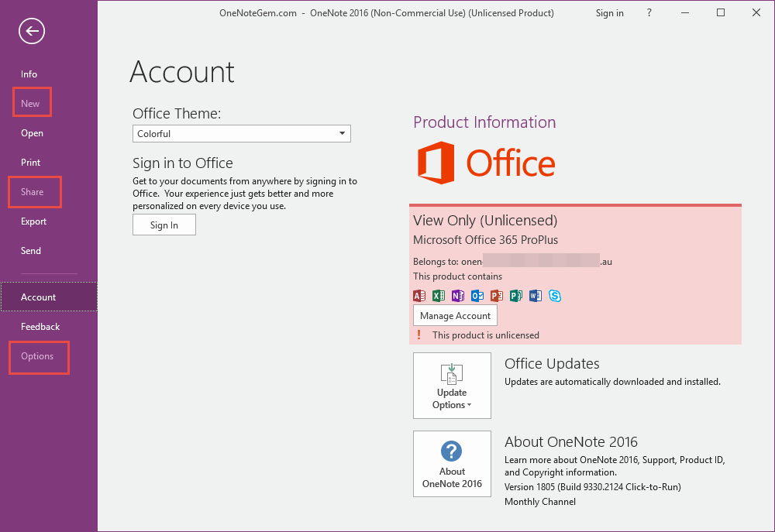Go to the Open page
Screen dimensions: 775x532
[32, 133]
